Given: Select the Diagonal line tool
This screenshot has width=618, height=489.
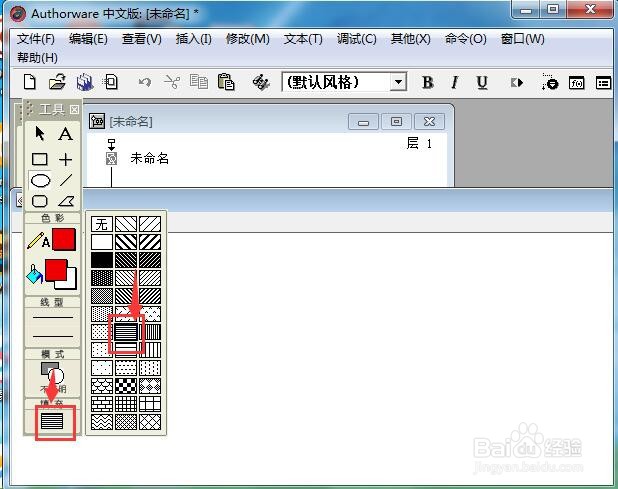Looking at the screenshot, I should tap(66, 180).
